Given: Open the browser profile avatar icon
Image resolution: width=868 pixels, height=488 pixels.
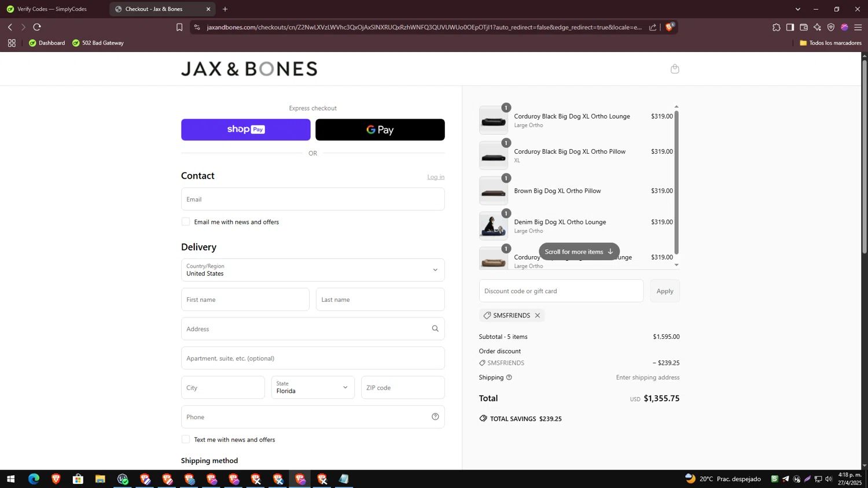Looking at the screenshot, I should pos(844,27).
